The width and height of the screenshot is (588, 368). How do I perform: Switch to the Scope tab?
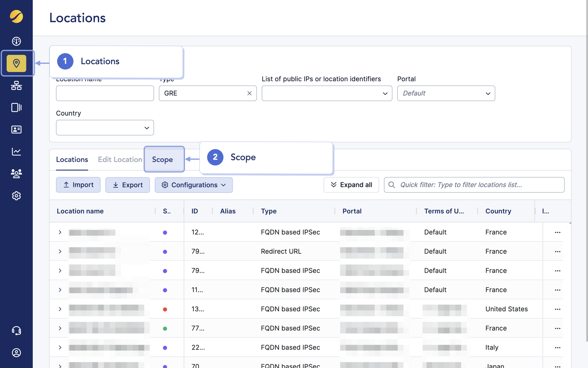163,159
